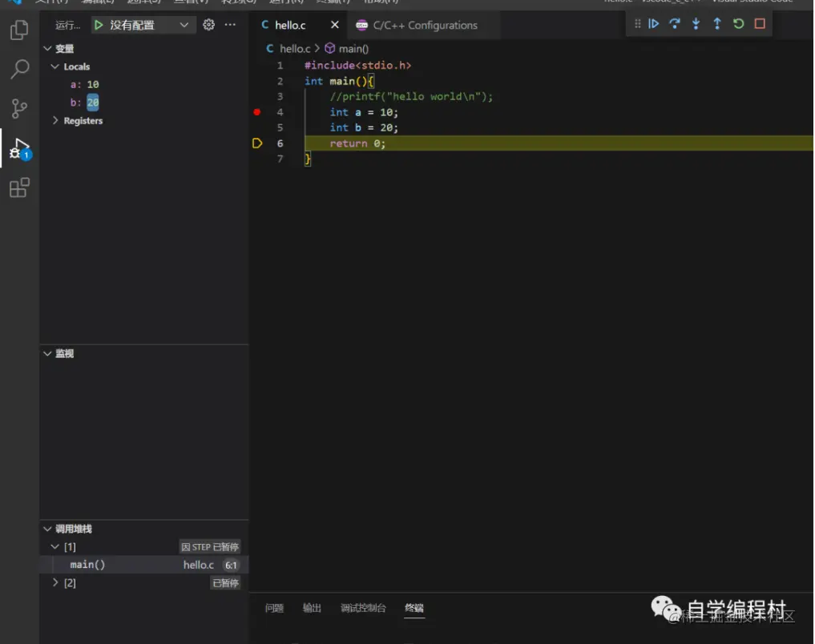
Task: Open the 终端 terminal panel tab
Action: [414, 608]
